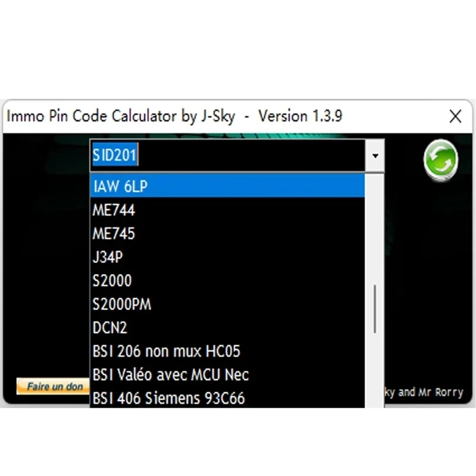Pick DCN2 from the list
Screen dimensions: 476x476
[x=228, y=328]
